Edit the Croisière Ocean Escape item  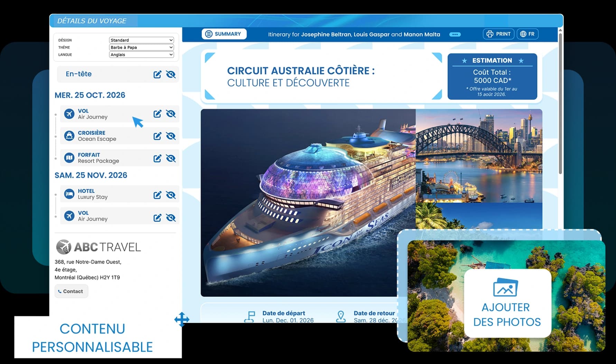pos(157,136)
